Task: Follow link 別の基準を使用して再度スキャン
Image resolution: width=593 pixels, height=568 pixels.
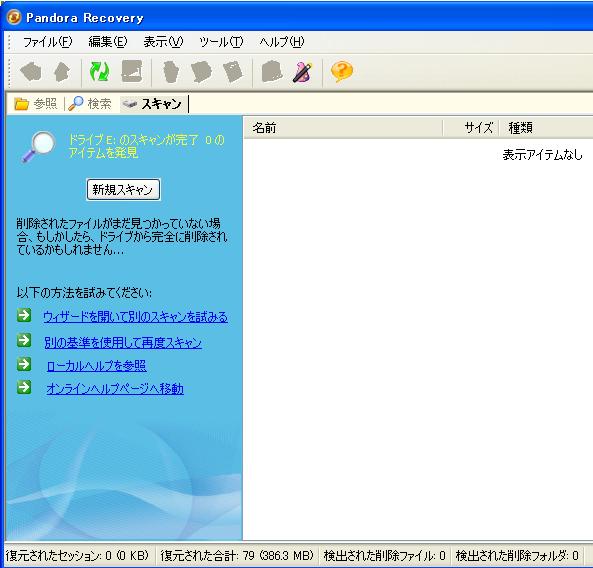Action: (123, 343)
